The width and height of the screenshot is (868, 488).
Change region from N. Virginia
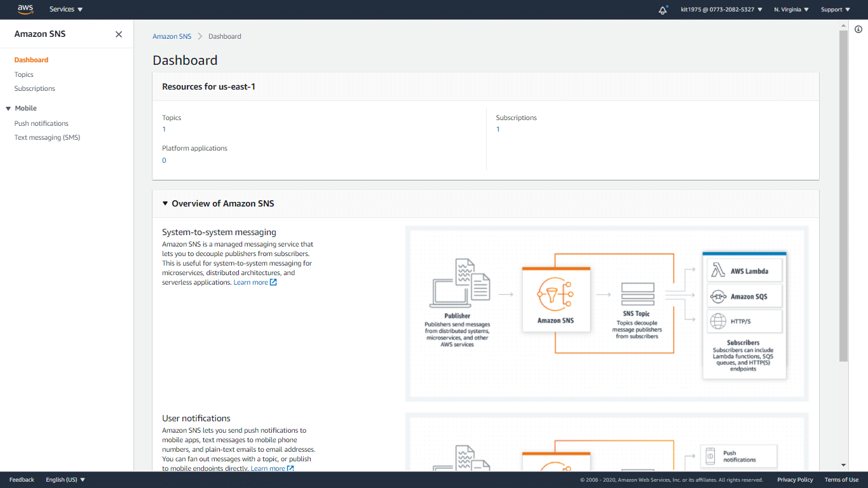pyautogui.click(x=790, y=10)
